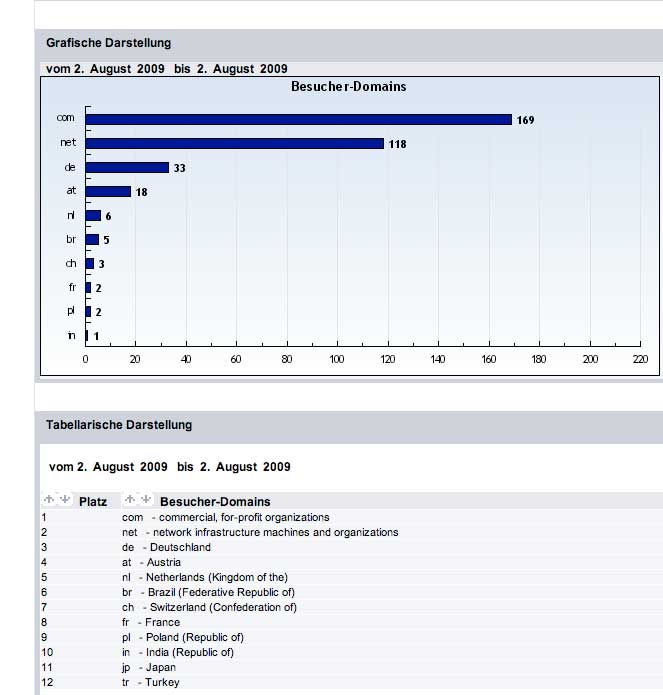Click the at bar showing 18
The height and width of the screenshot is (695, 663).
[108, 191]
